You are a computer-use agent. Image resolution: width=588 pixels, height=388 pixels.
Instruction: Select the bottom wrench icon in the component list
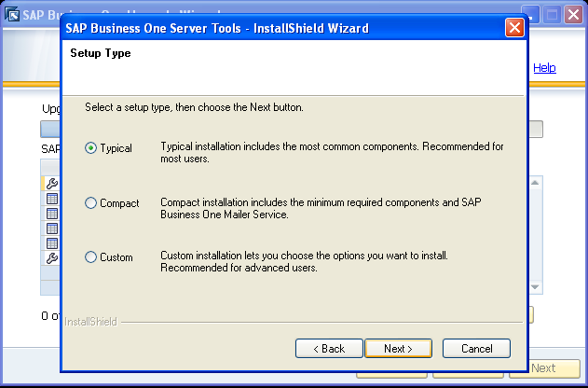52,258
